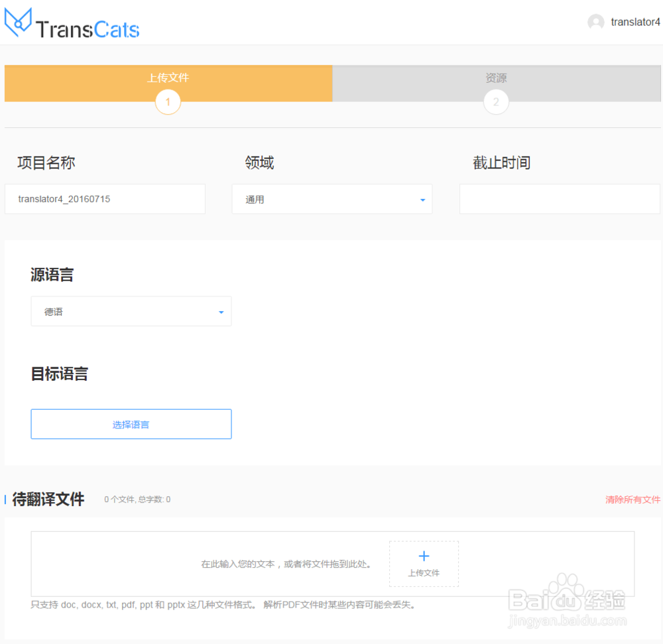Click the 上传文件 upload button
The image size is (663, 644).
click(x=424, y=564)
